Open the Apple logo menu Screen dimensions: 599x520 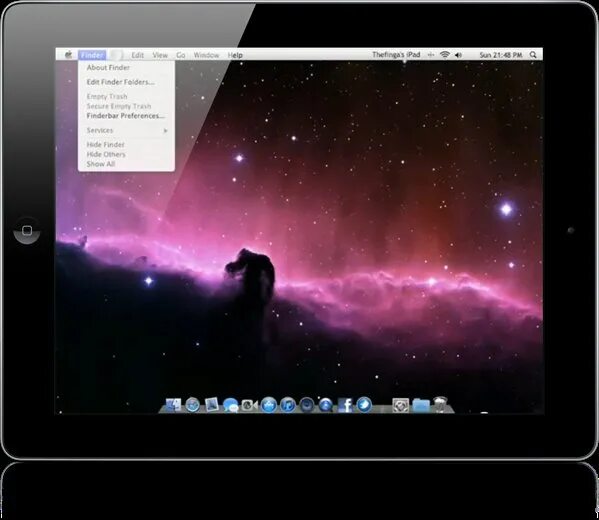coord(68,55)
